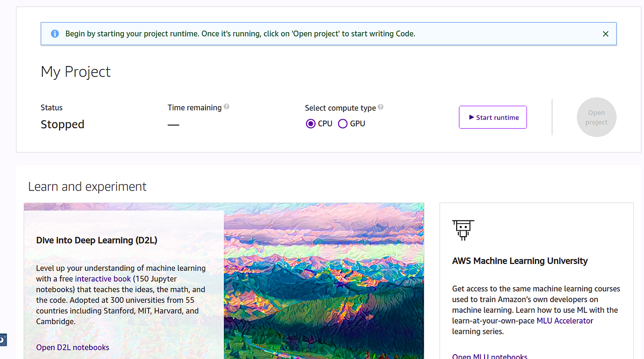644x359 pixels.
Task: Open D2L notebooks
Action: (72, 347)
